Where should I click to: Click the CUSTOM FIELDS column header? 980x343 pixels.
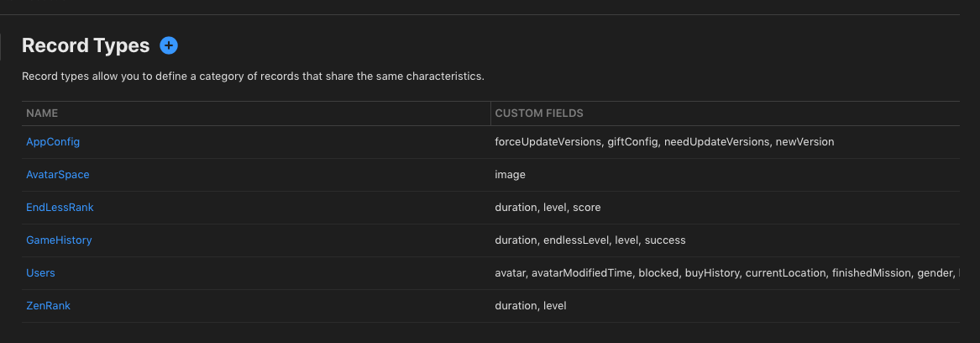click(539, 113)
